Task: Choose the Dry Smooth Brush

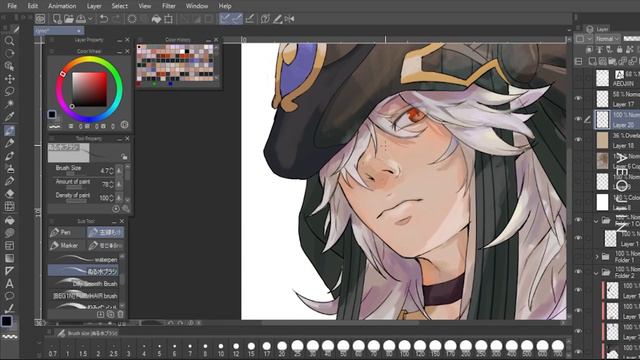Action: 83,283
